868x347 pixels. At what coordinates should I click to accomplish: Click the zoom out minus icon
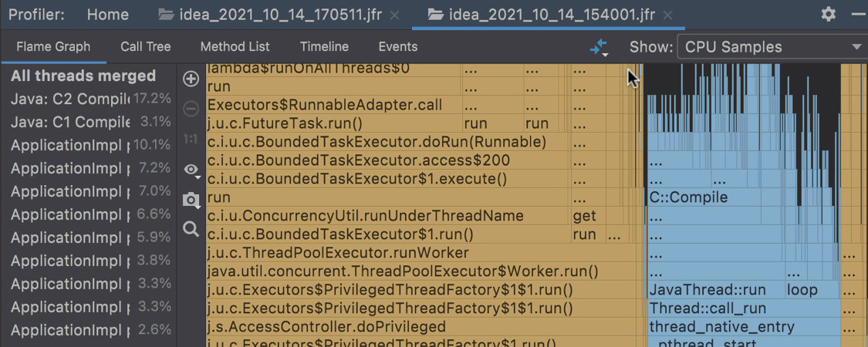click(191, 109)
